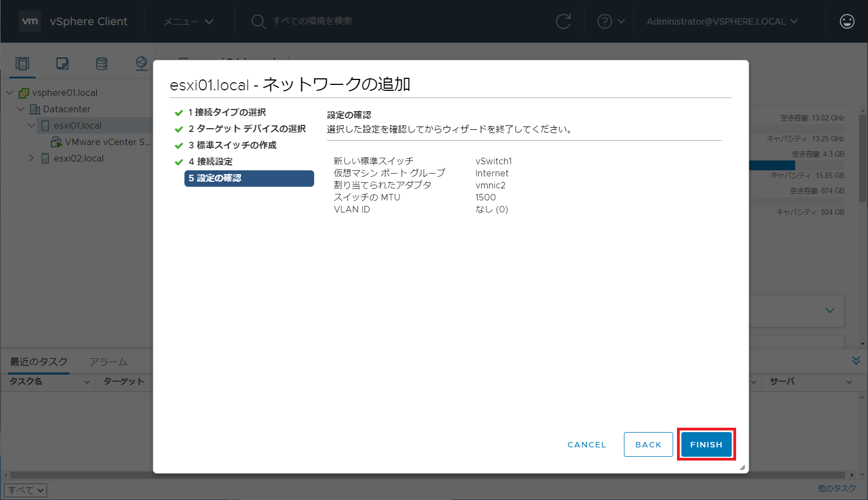The height and width of the screenshot is (500, 868).
Task: Expand the esxi02.local tree node
Action: (x=31, y=158)
